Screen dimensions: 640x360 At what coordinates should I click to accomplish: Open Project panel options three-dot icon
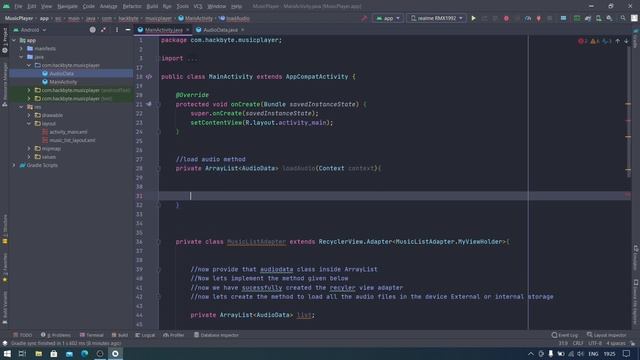[117, 30]
